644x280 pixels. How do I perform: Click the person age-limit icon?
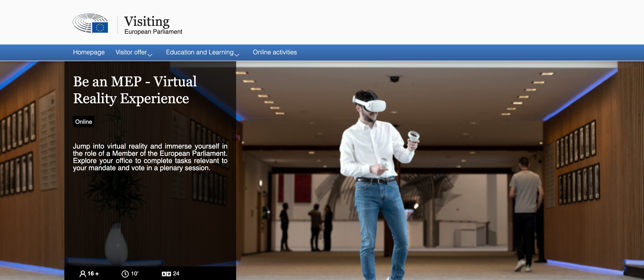(83, 274)
